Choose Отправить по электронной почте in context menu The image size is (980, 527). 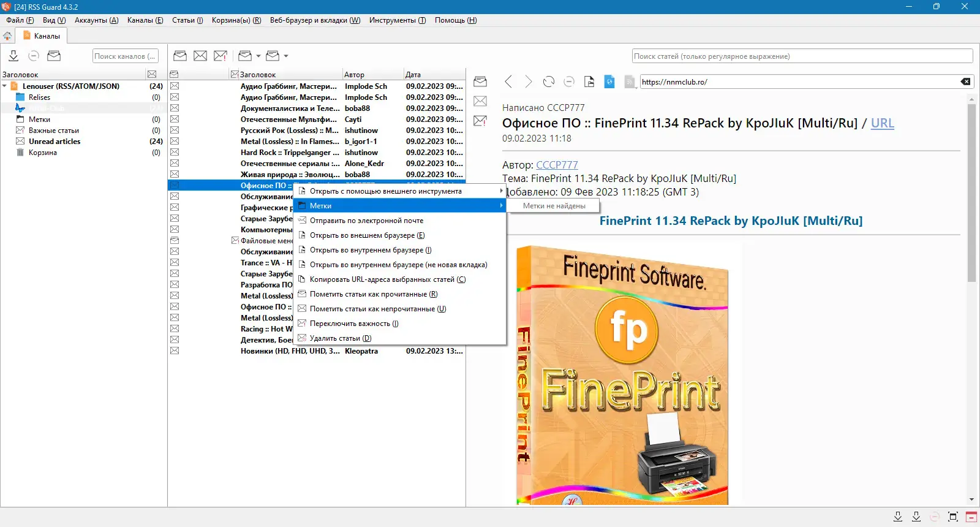tap(400, 221)
